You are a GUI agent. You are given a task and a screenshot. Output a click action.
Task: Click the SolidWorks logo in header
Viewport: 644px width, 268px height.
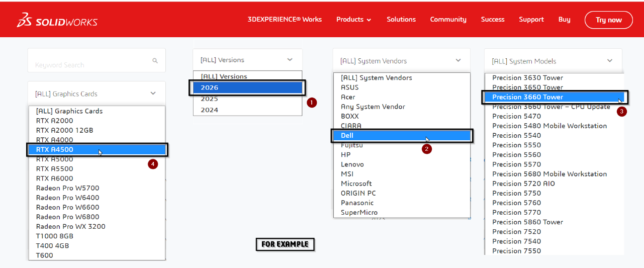[x=57, y=21]
